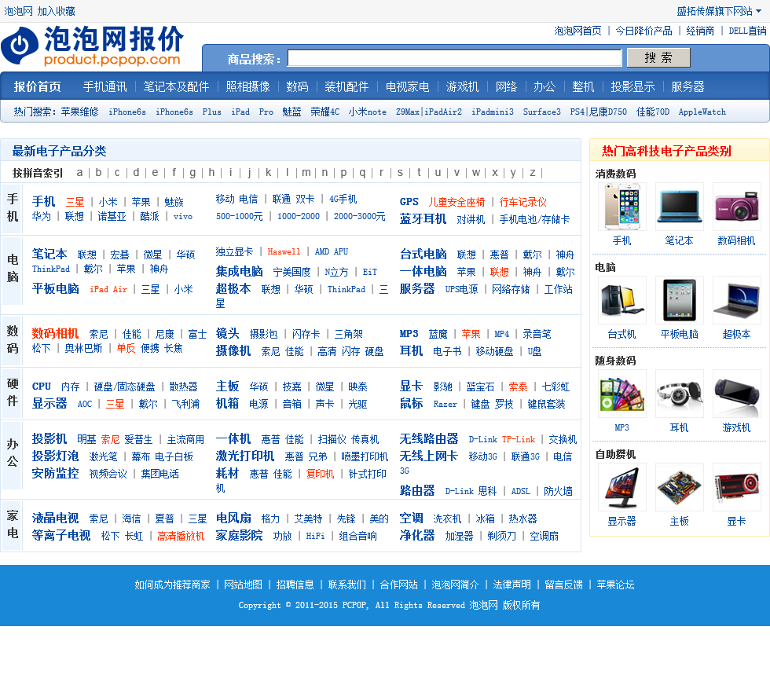Click the TP-Link brand link

pyautogui.click(x=519, y=439)
